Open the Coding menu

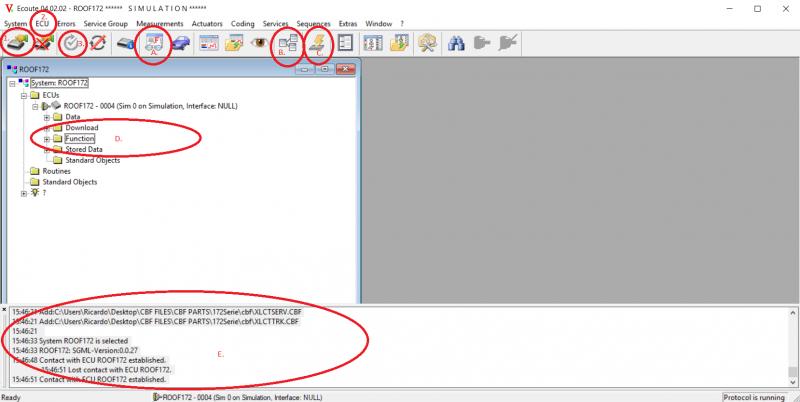pyautogui.click(x=242, y=23)
